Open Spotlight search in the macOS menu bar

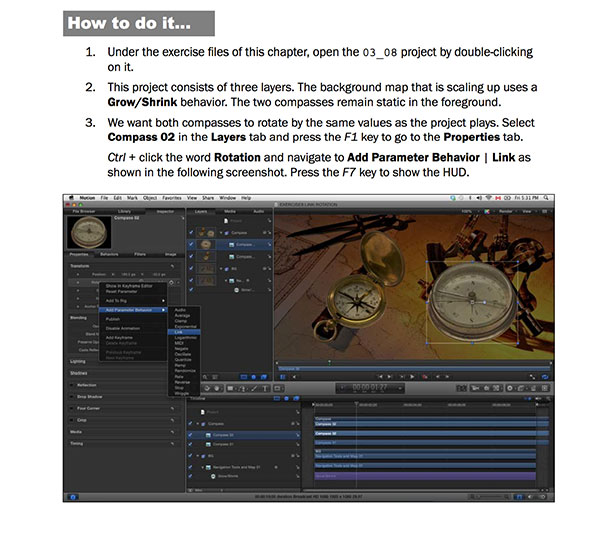pyautogui.click(x=546, y=198)
